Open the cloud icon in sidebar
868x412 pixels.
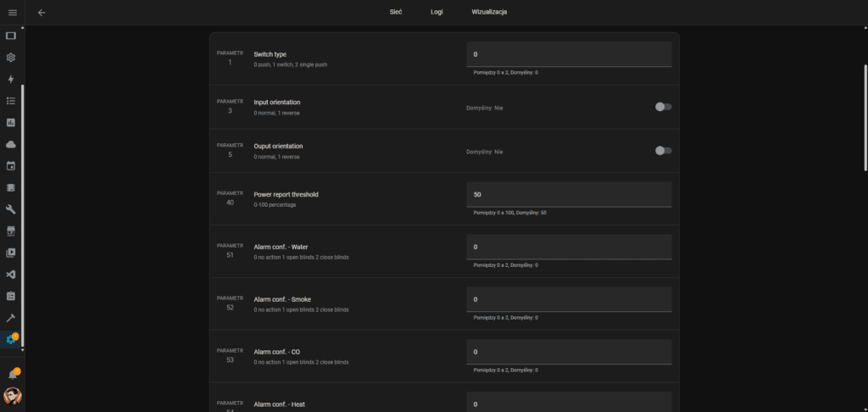(x=11, y=144)
